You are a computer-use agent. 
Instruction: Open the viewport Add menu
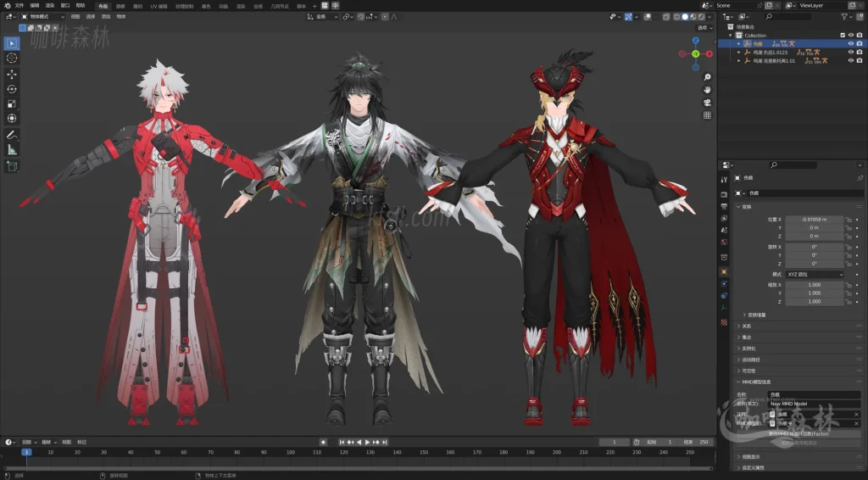(x=106, y=17)
